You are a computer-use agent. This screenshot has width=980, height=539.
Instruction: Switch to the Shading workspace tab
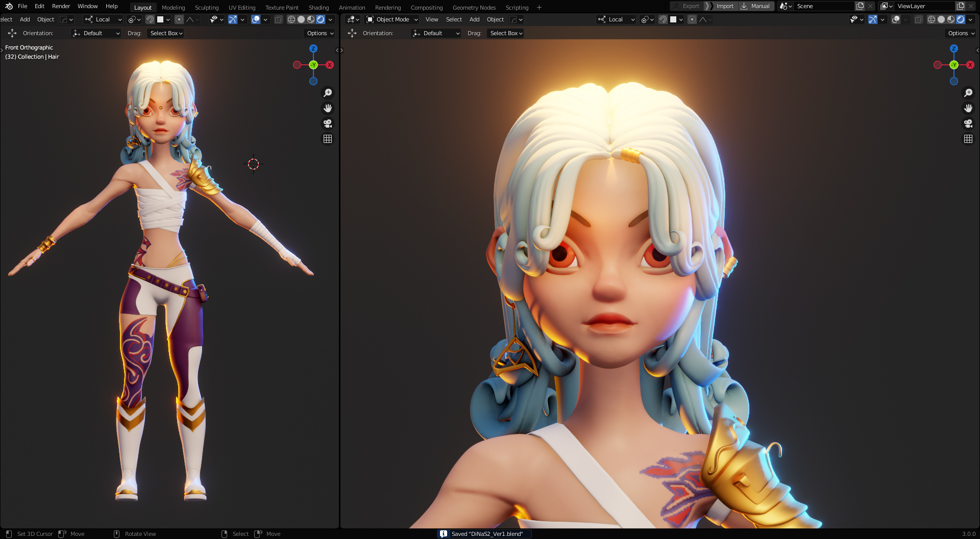[318, 7]
